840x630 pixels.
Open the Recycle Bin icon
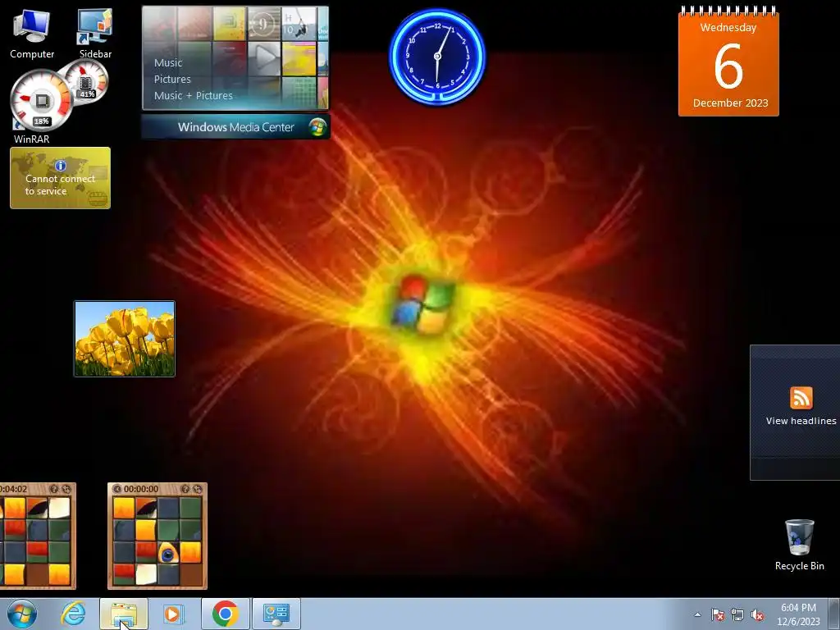click(x=799, y=545)
